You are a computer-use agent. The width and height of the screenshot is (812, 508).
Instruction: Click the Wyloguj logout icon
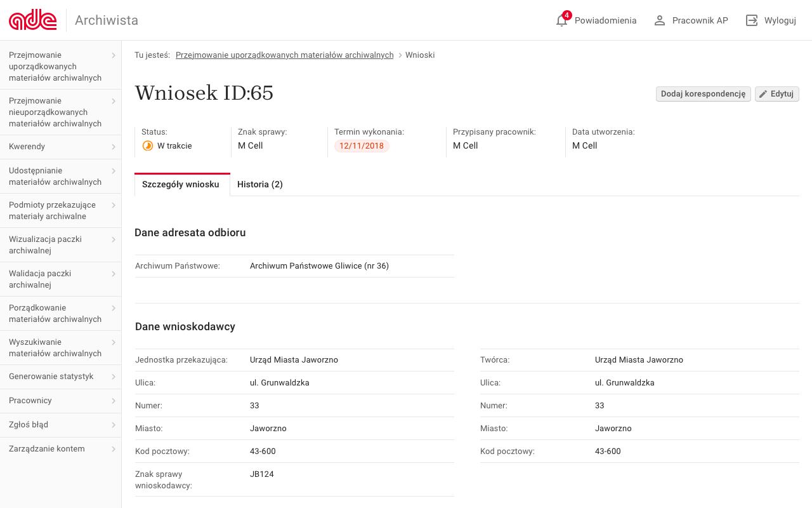[x=752, y=20]
